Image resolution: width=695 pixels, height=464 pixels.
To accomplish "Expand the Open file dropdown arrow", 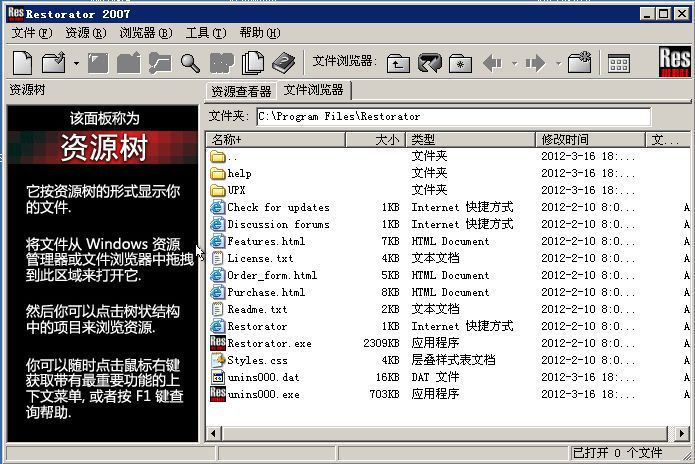I will pyautogui.click(x=76, y=64).
